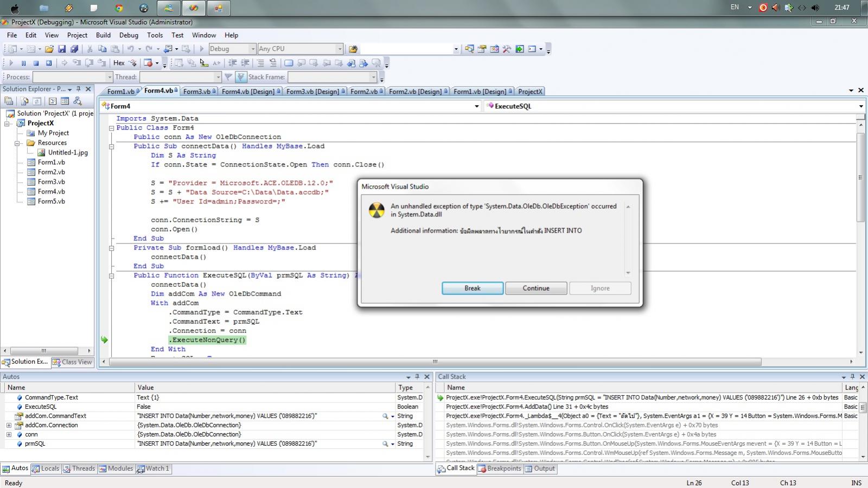Click the magnifier visualizer for prmSQL value
Screen dimensions: 868x488
point(385,444)
